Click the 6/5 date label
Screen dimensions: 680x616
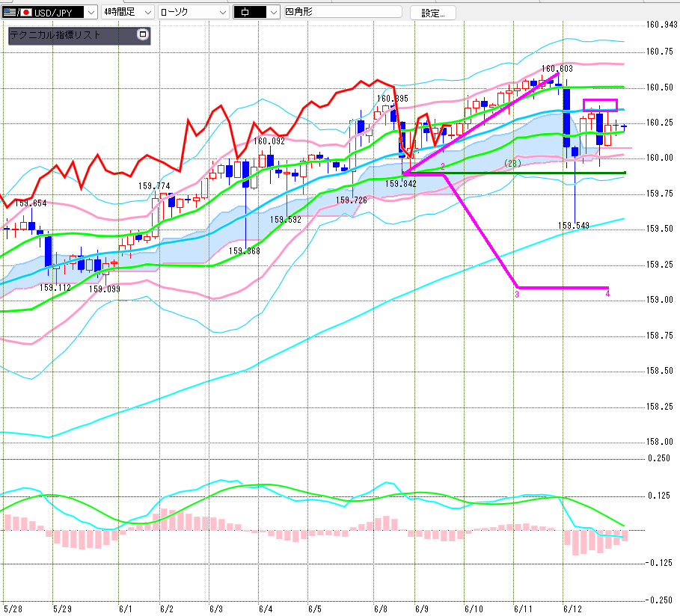pos(315,609)
